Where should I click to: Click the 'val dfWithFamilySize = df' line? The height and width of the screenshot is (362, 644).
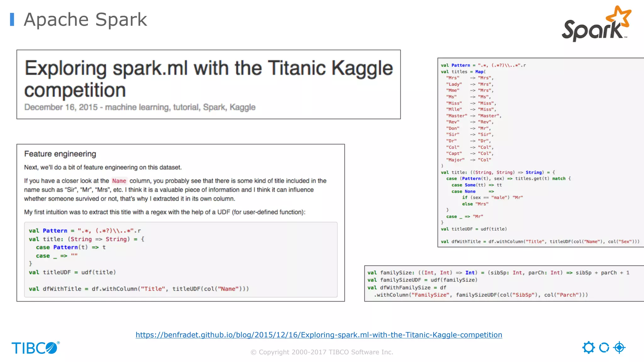(x=407, y=288)
